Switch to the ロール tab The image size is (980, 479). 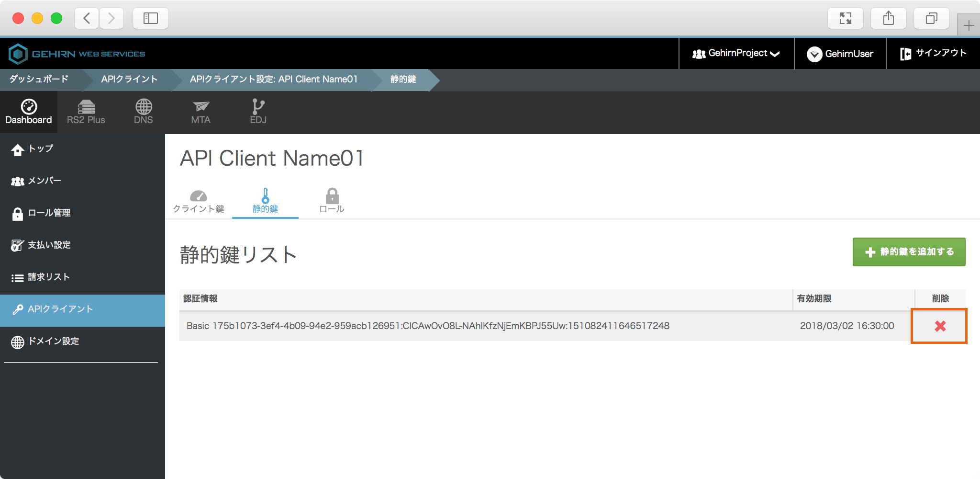click(x=332, y=201)
